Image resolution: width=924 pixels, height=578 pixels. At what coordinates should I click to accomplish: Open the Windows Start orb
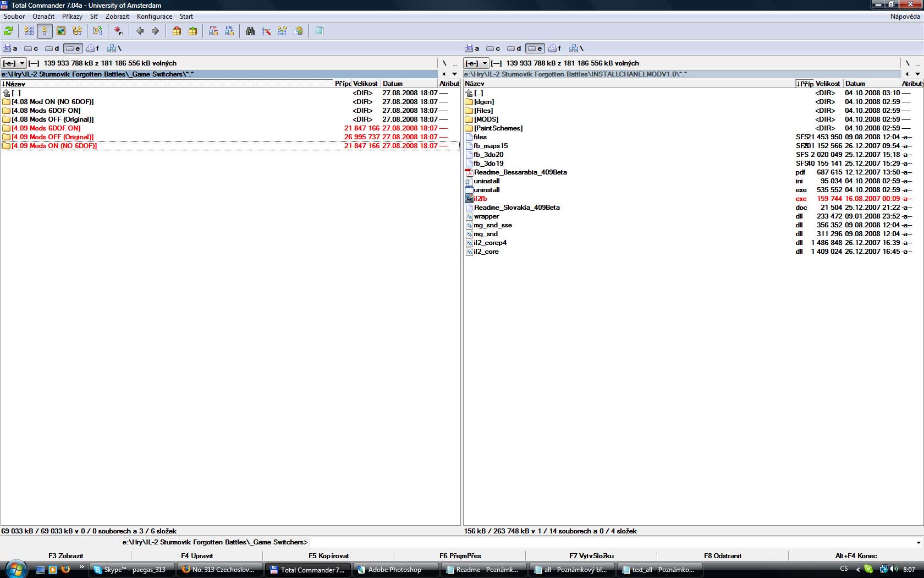pos(15,569)
